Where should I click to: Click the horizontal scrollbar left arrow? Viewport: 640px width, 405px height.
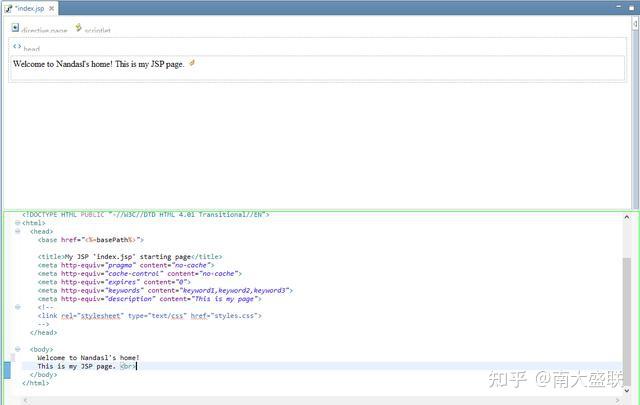[25, 401]
